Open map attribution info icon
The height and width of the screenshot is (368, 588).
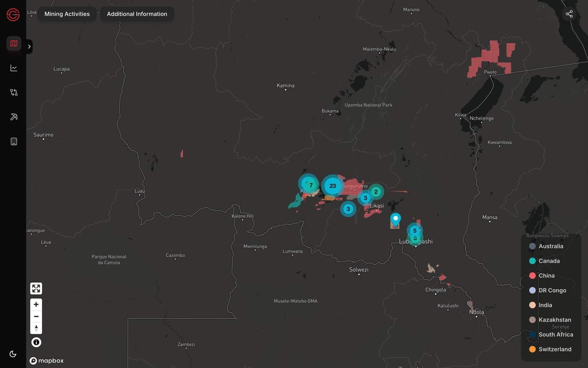(36, 342)
